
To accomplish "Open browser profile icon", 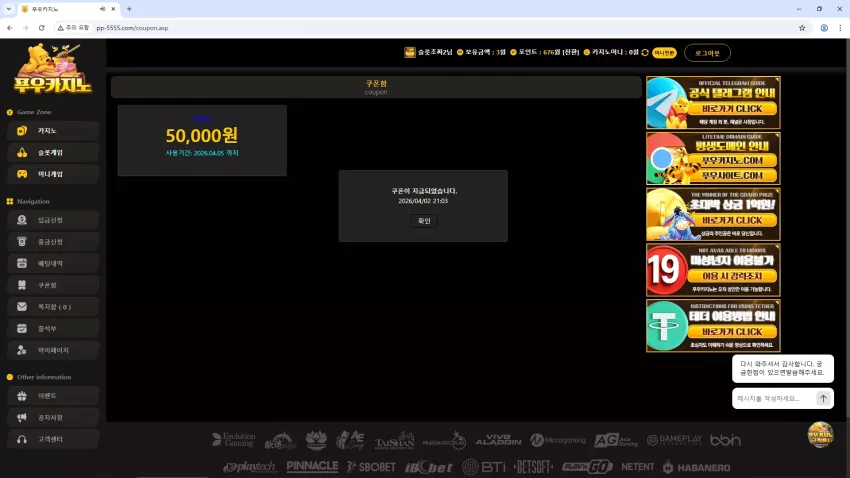I will coord(824,28).
